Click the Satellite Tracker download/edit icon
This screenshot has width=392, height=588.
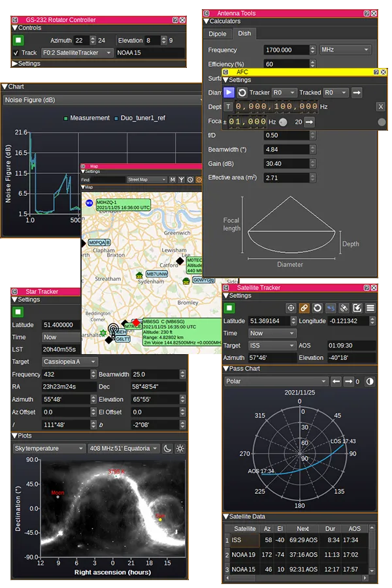click(x=357, y=308)
